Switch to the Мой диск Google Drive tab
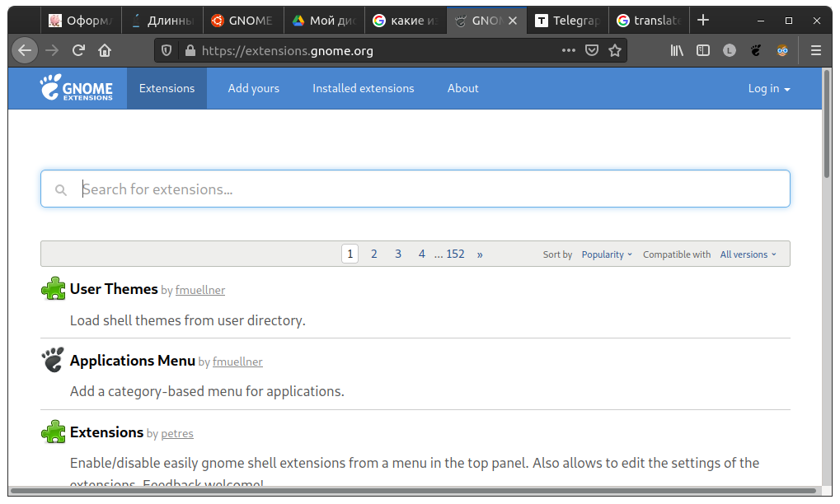Viewport: 840px width, 504px height. (324, 21)
